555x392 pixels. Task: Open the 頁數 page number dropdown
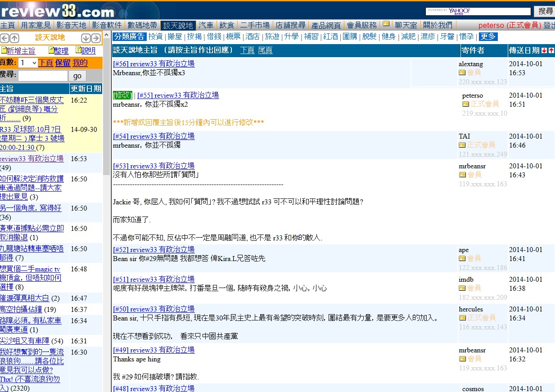(x=28, y=63)
